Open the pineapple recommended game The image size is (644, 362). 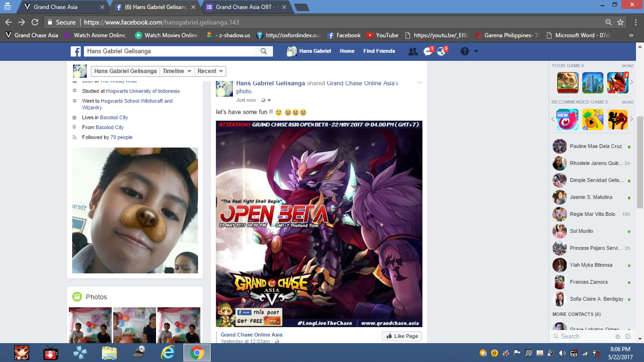coord(593,119)
